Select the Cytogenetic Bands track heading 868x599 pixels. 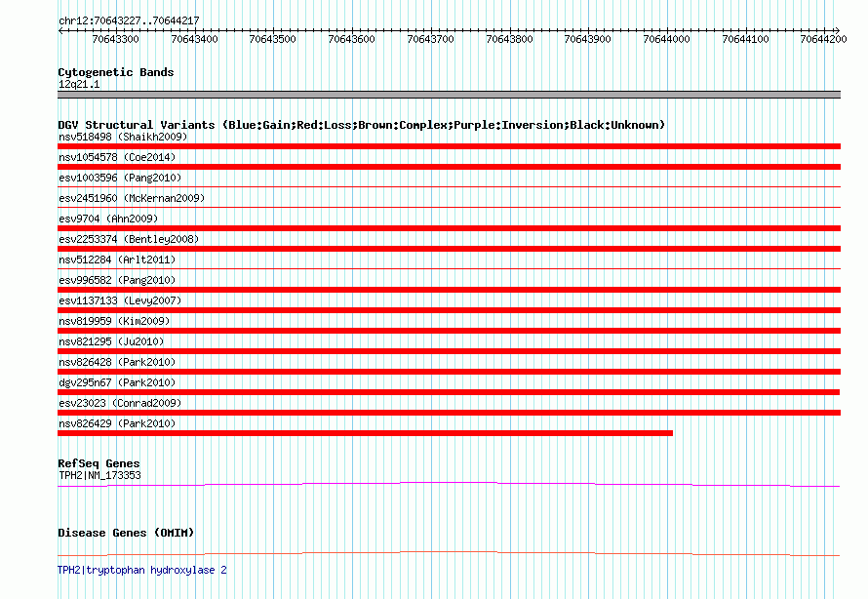[116, 72]
